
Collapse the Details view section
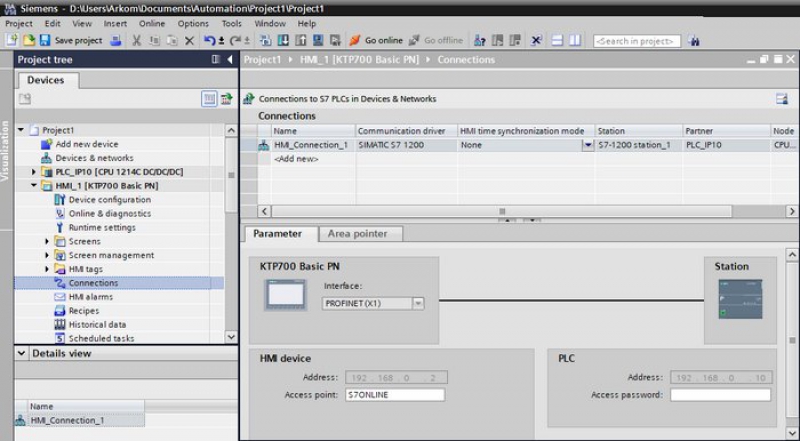[21, 353]
